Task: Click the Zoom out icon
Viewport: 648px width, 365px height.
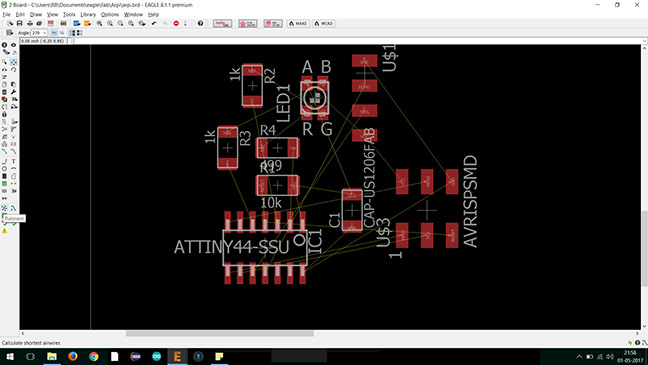Action: (120, 24)
